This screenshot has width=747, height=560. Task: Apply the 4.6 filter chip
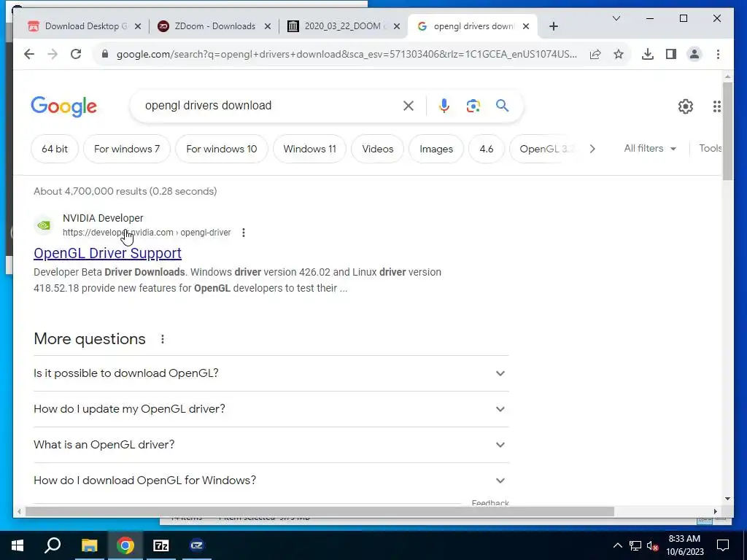487,149
